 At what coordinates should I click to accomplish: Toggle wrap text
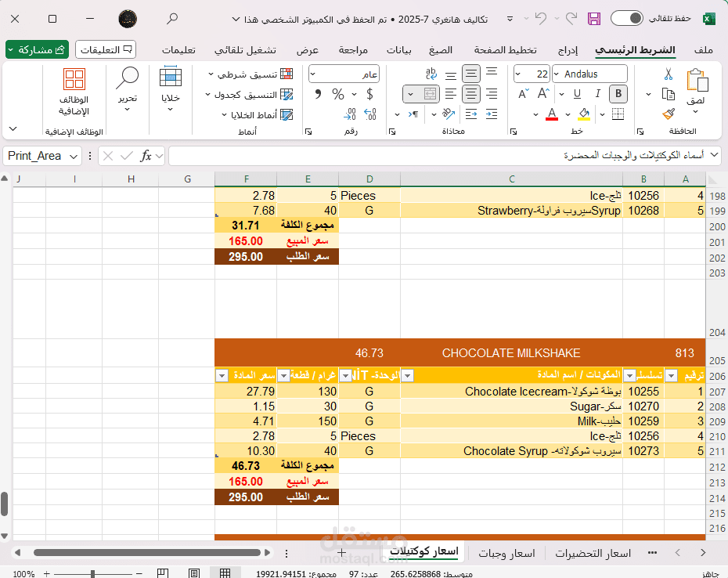point(431,74)
